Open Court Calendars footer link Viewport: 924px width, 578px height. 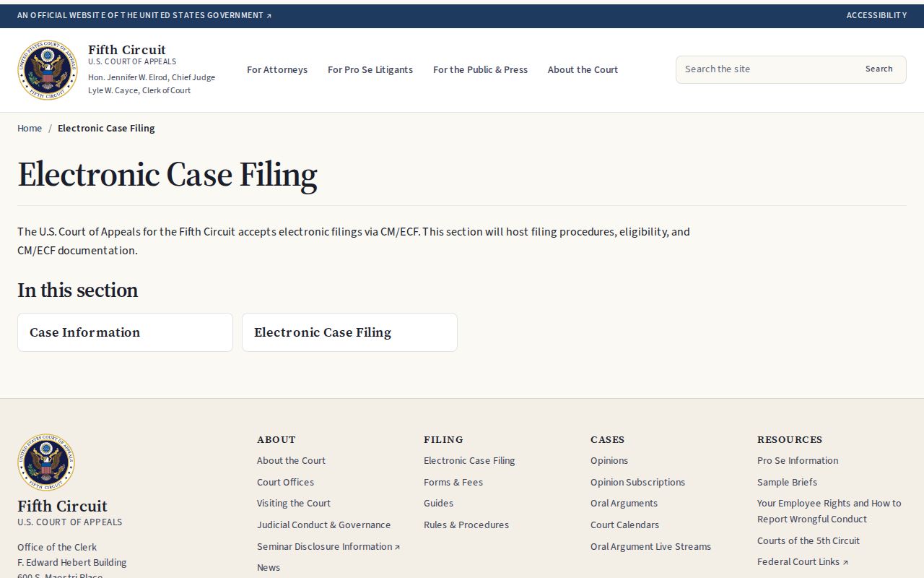coord(624,525)
